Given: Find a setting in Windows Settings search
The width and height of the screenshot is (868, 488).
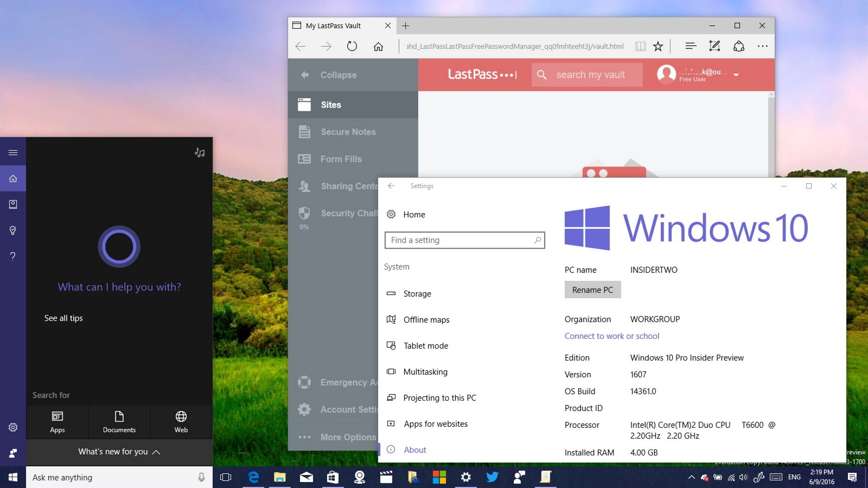Looking at the screenshot, I should [x=465, y=239].
